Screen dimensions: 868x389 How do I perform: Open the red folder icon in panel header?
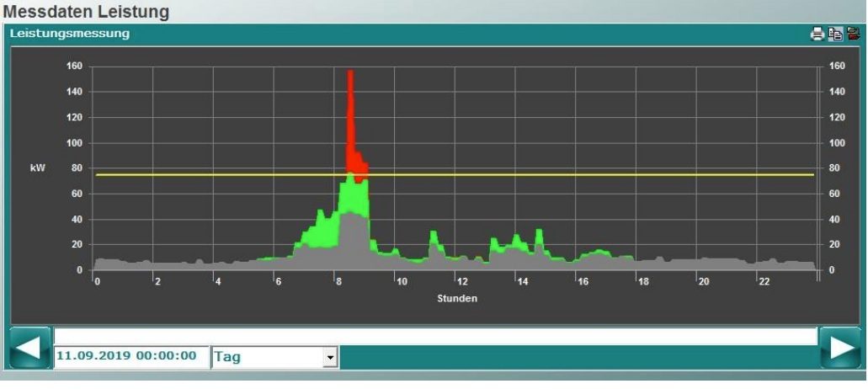pos(853,35)
